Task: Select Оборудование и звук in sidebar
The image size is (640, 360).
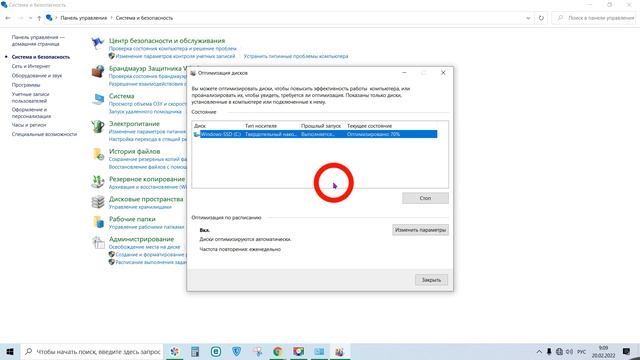Action: 37,76
